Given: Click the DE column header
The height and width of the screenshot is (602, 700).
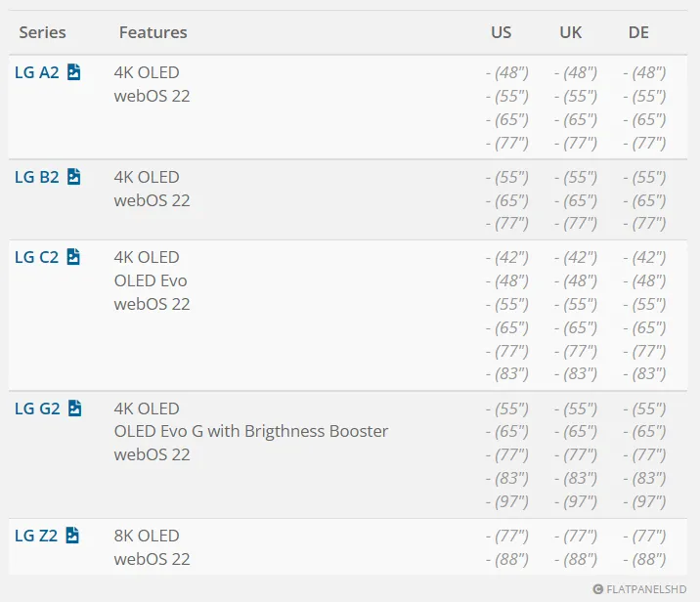Looking at the screenshot, I should click(638, 32).
